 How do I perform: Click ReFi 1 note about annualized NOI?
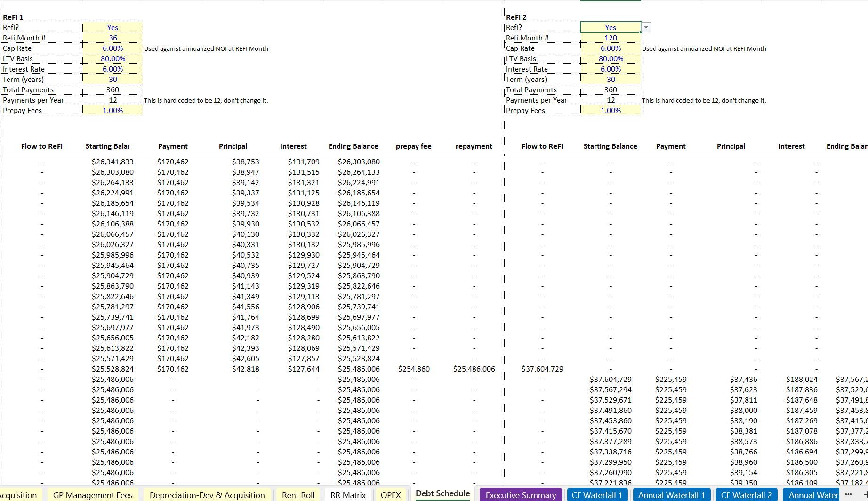pos(206,48)
